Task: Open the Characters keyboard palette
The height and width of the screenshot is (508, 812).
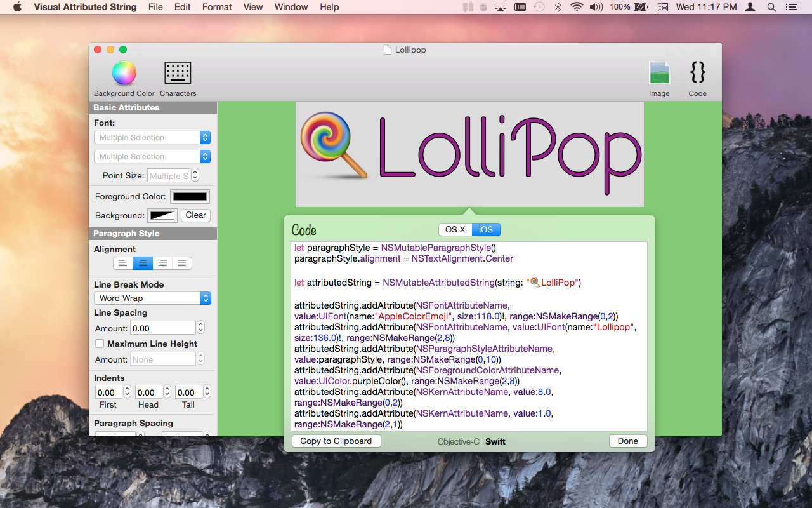Action: tap(178, 73)
